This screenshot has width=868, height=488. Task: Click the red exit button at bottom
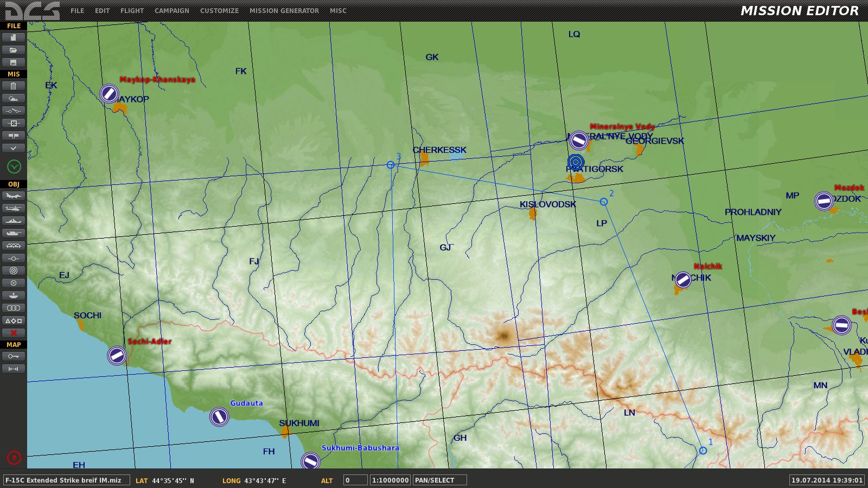14,458
